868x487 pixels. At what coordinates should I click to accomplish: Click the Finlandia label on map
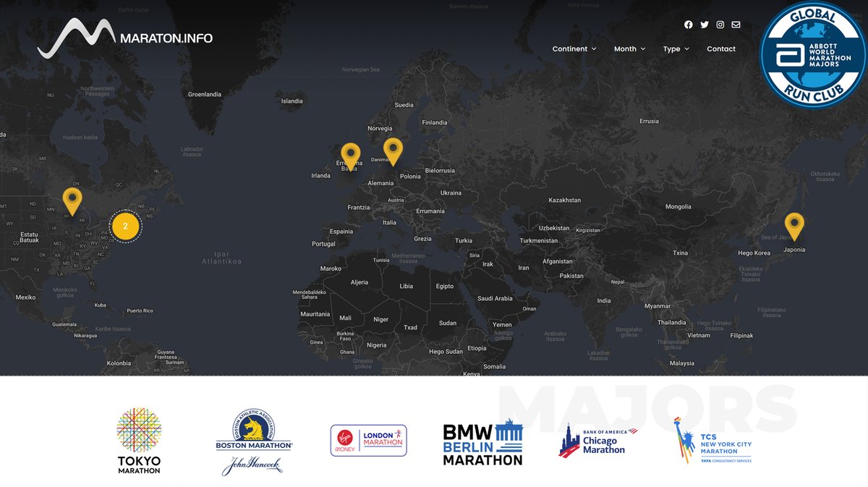[x=435, y=122]
